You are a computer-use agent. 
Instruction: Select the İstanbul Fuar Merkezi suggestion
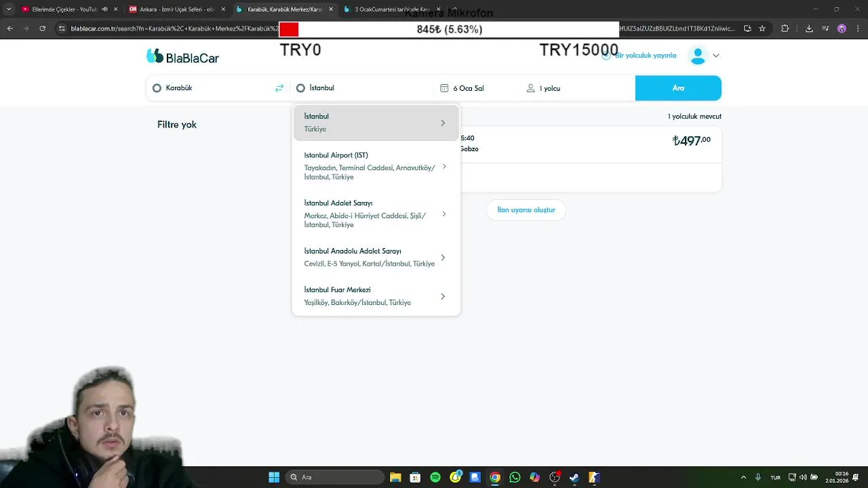(376, 296)
